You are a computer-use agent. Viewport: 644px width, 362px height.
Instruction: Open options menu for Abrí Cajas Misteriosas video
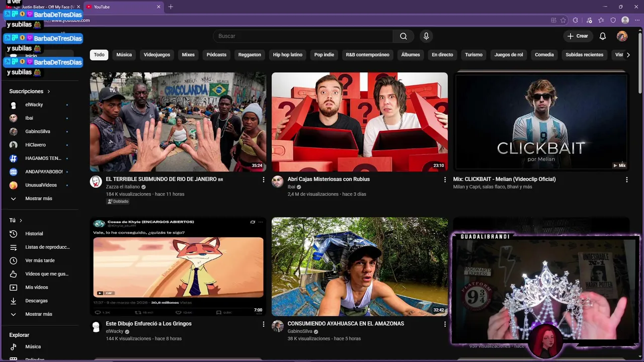pyautogui.click(x=445, y=179)
